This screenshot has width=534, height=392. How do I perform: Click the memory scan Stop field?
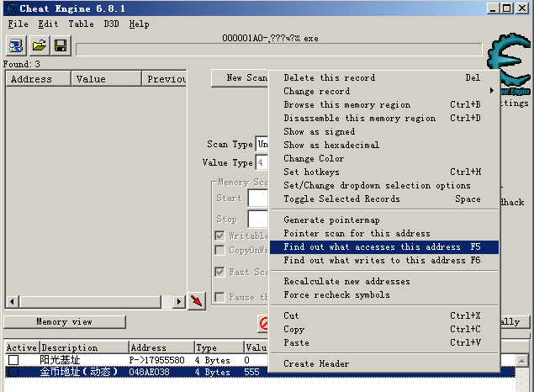click(258, 219)
